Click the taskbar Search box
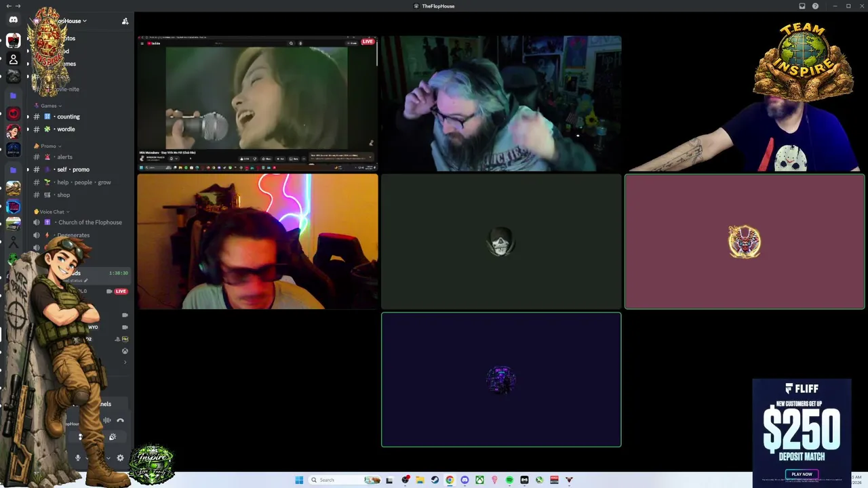868x488 pixels. (x=344, y=480)
